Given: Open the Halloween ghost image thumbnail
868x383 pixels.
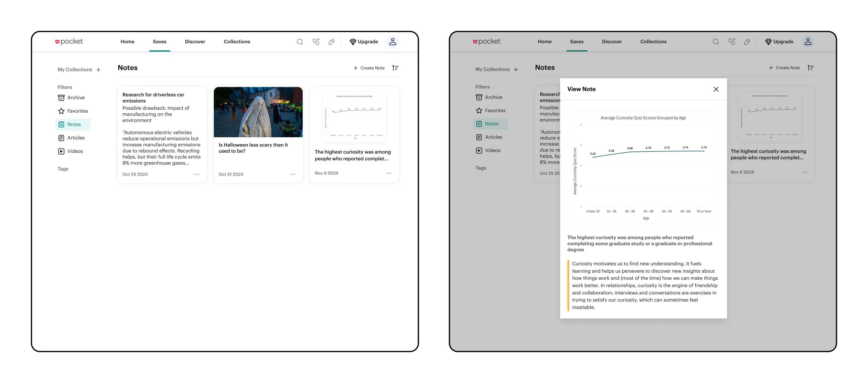Looking at the screenshot, I should (x=258, y=112).
